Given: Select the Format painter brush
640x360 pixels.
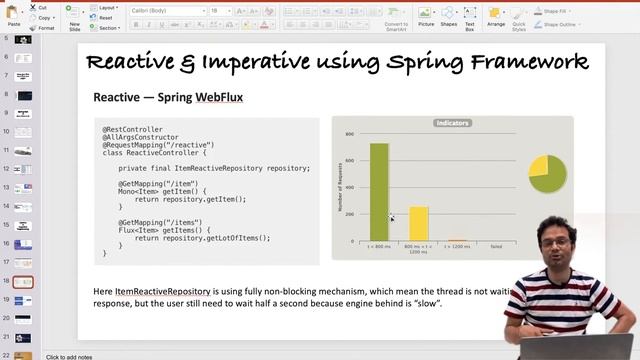Looking at the screenshot, I should pyautogui.click(x=33, y=28).
